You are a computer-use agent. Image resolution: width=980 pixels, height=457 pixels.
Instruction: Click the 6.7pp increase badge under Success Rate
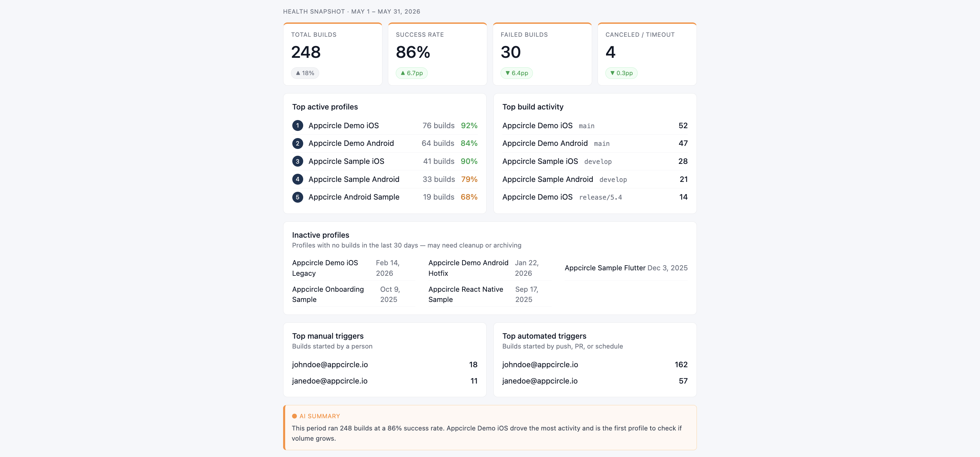coord(412,73)
